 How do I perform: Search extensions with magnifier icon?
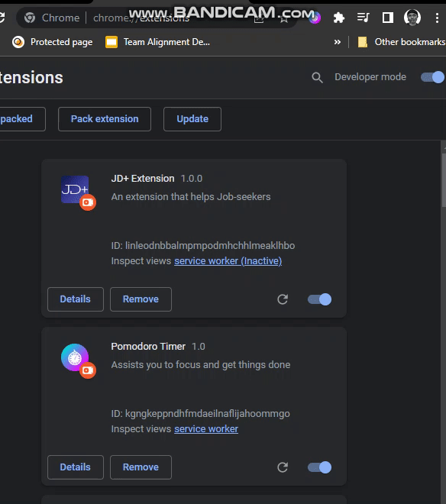[x=317, y=77]
